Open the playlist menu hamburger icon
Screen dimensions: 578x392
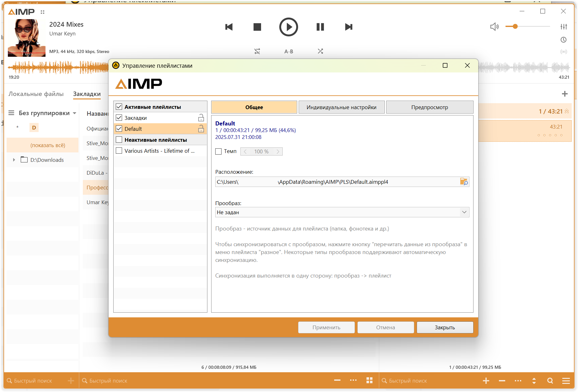566,381
